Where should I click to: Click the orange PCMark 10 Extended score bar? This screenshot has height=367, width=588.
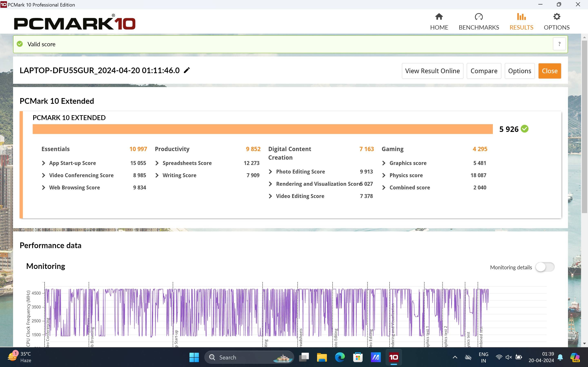[x=262, y=129]
